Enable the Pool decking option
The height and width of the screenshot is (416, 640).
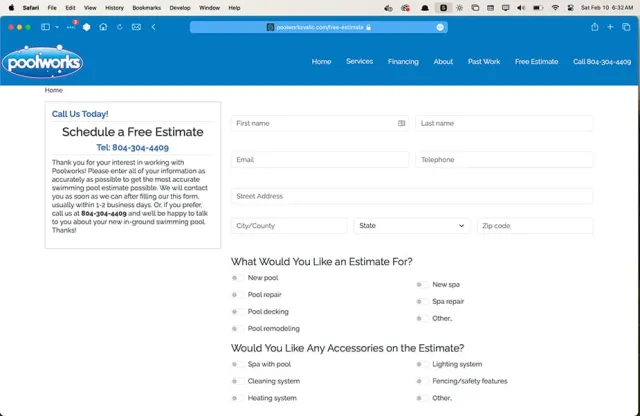coord(238,312)
